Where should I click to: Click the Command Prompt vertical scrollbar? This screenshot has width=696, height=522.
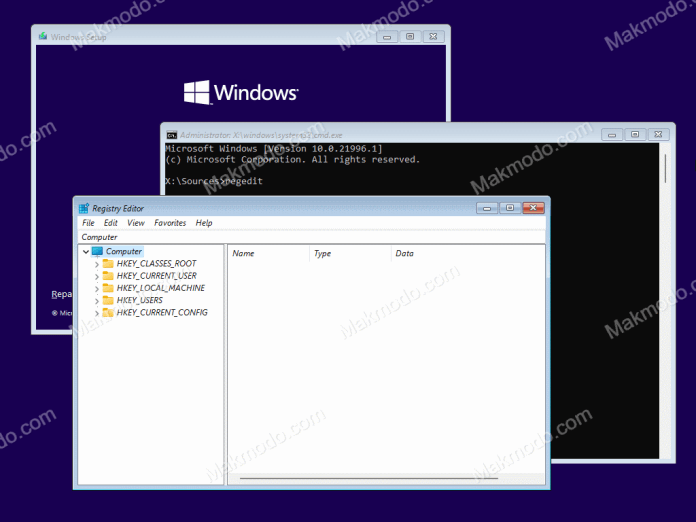[x=665, y=169]
